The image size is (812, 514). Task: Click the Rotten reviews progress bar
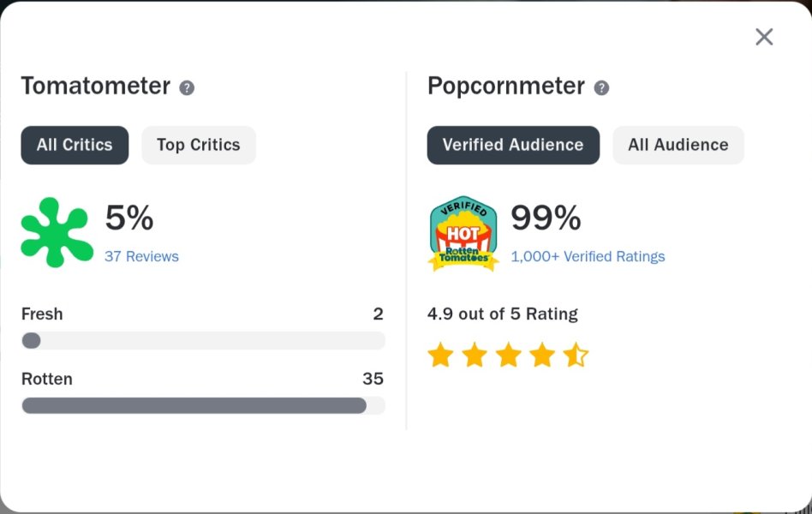203,405
